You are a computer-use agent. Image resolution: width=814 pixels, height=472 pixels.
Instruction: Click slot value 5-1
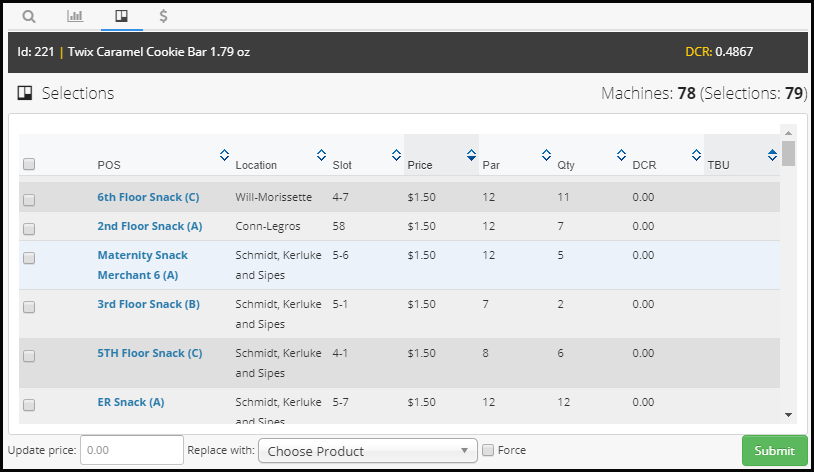[340, 304]
